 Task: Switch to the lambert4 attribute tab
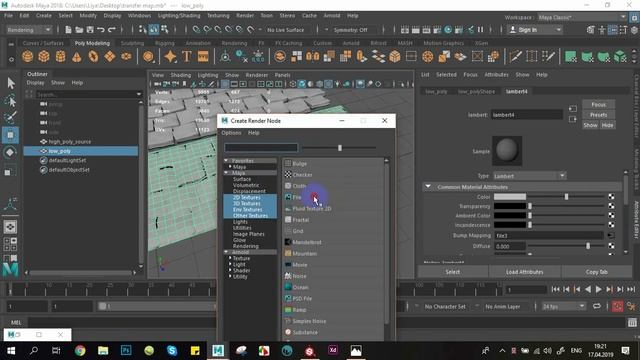(516, 91)
